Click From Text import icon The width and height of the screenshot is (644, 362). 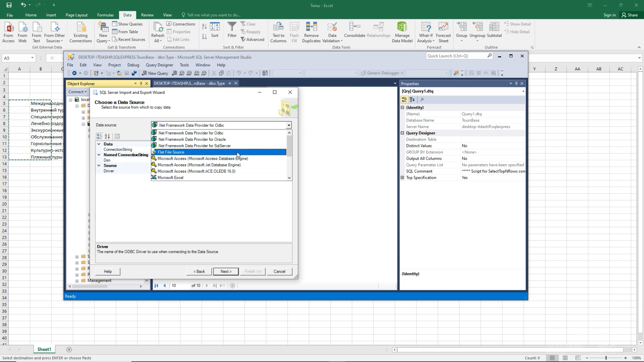click(36, 32)
